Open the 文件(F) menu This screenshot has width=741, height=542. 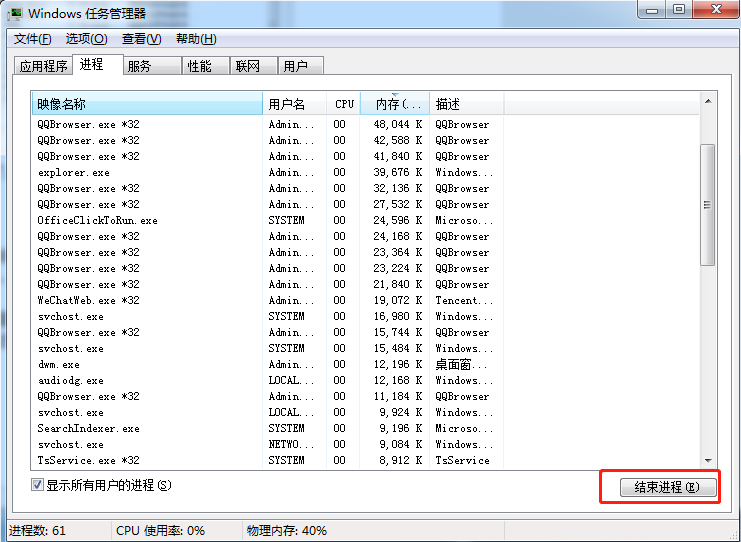(x=33, y=39)
